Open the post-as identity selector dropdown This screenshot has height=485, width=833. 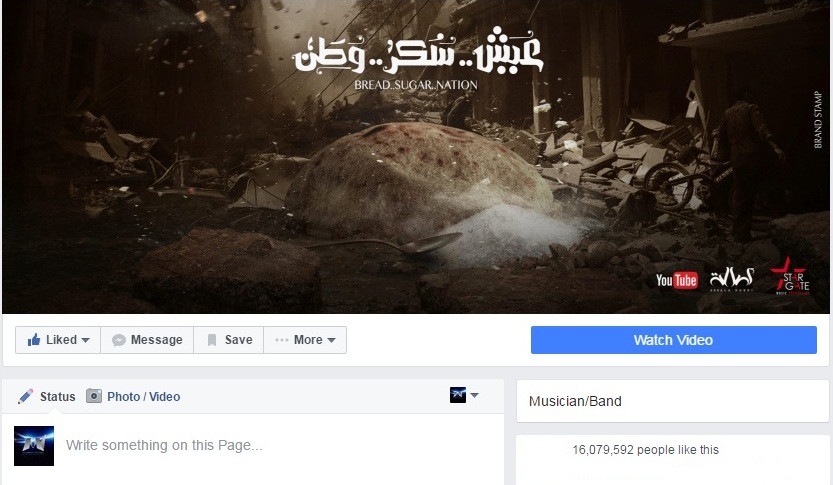click(x=464, y=395)
